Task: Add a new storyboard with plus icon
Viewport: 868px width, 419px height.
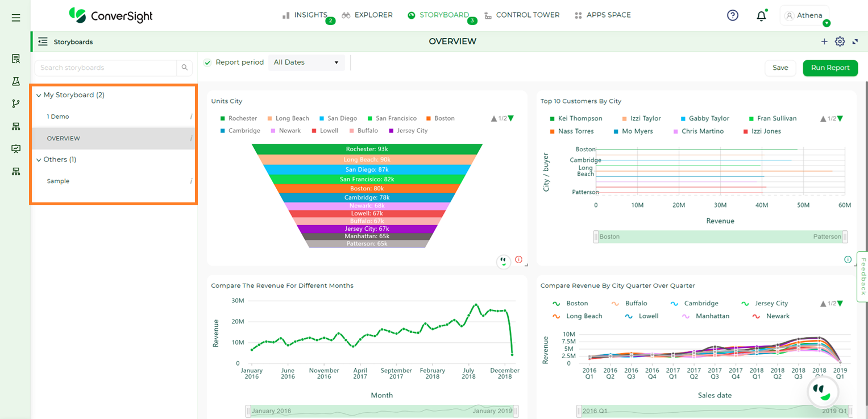Action: coord(824,42)
